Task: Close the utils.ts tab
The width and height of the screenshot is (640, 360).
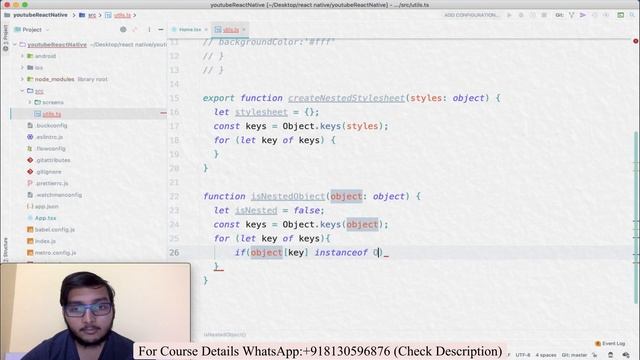Action: pyautogui.click(x=244, y=29)
